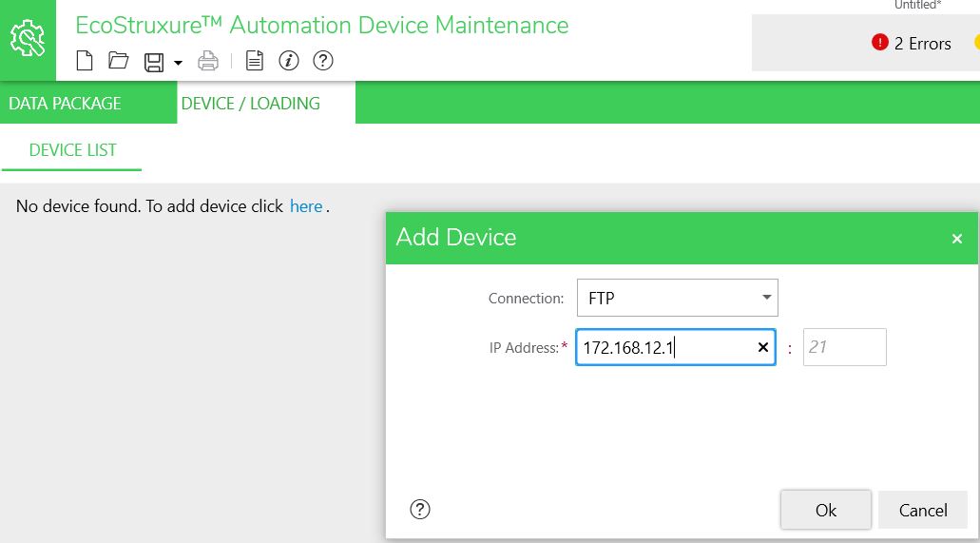980x543 pixels.
Task: Open help icon in Add Device dialog
Action: pos(420,509)
